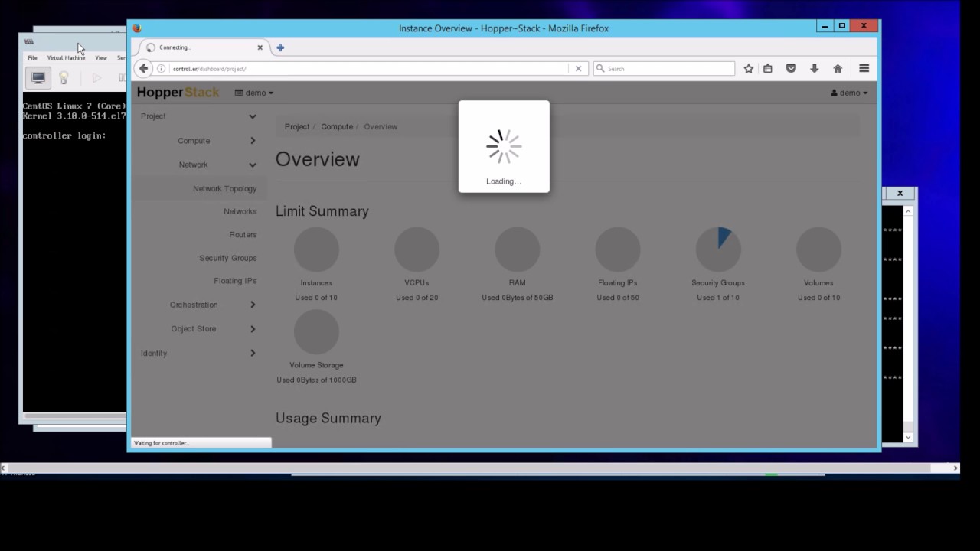The image size is (980, 551).
Task: Open Virtual Machine menu in VM window
Action: pyautogui.click(x=66, y=57)
